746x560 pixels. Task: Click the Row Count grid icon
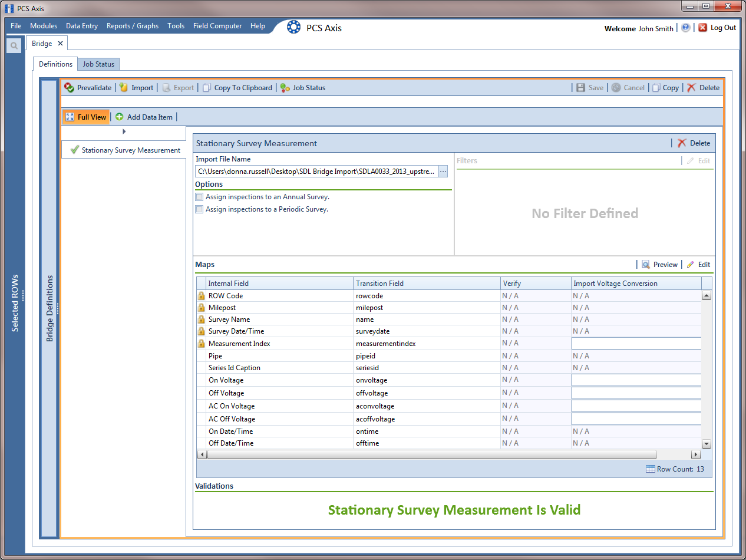(651, 469)
